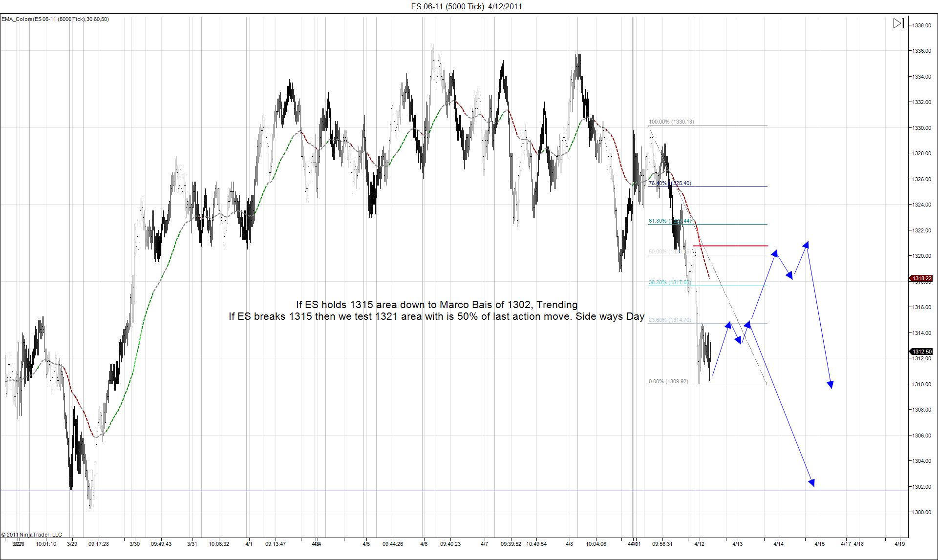This screenshot has width=938, height=560.
Task: Click the 1330.00 price axis label
Action: coord(921,127)
